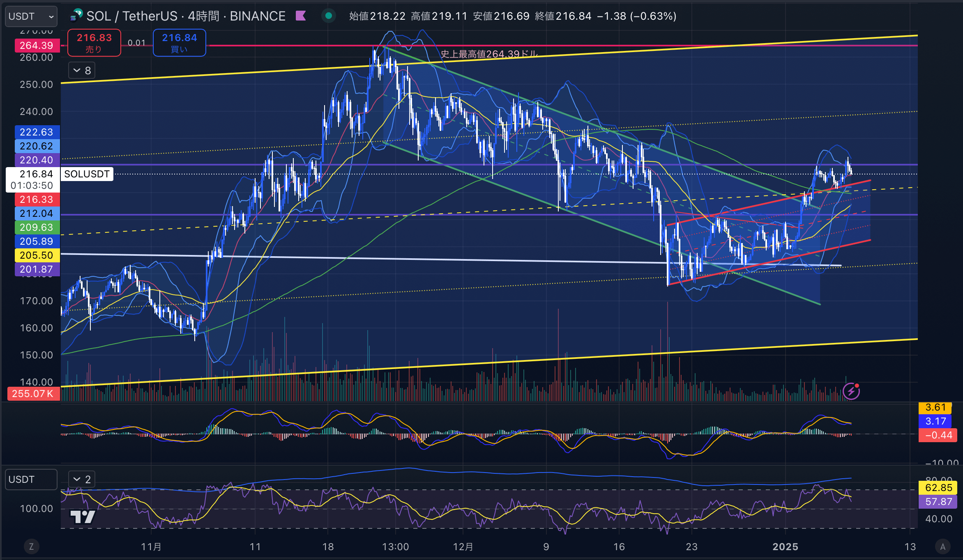This screenshot has height=560, width=963.
Task: Click the 0.01 spread value between sell and buy
Action: (x=136, y=43)
